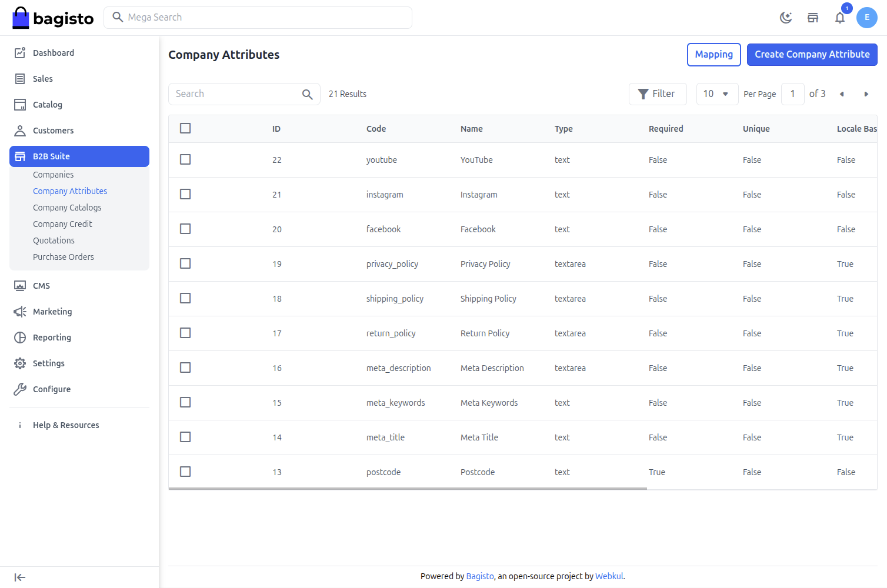Click the Marketing megaphone icon
Image resolution: width=887 pixels, height=588 pixels.
[20, 312]
